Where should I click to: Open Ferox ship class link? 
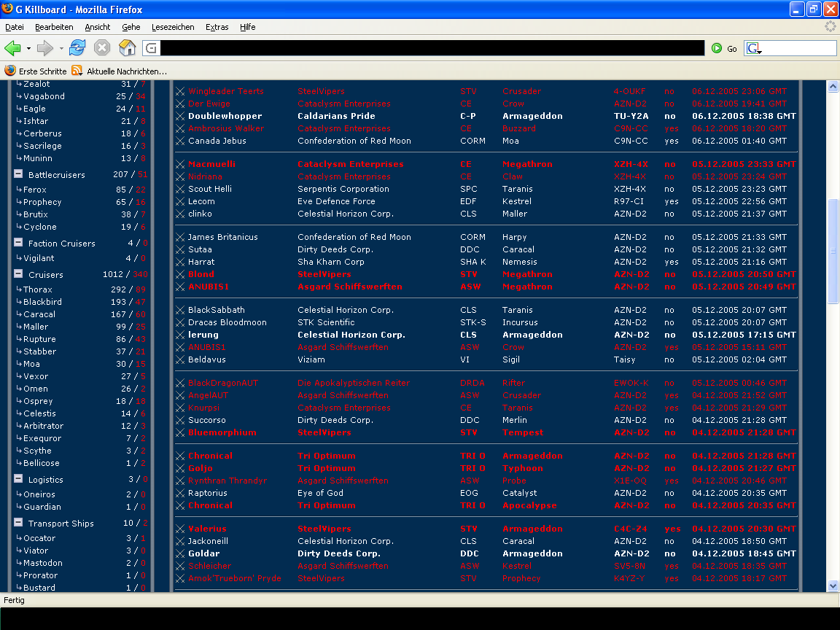(x=35, y=190)
